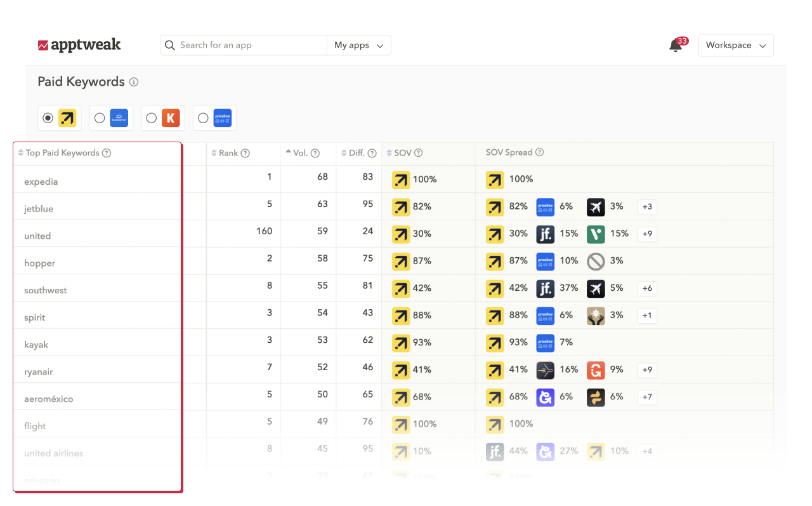Click the keyword "ryanair"
This screenshot has width=812, height=506.
pyautogui.click(x=38, y=373)
